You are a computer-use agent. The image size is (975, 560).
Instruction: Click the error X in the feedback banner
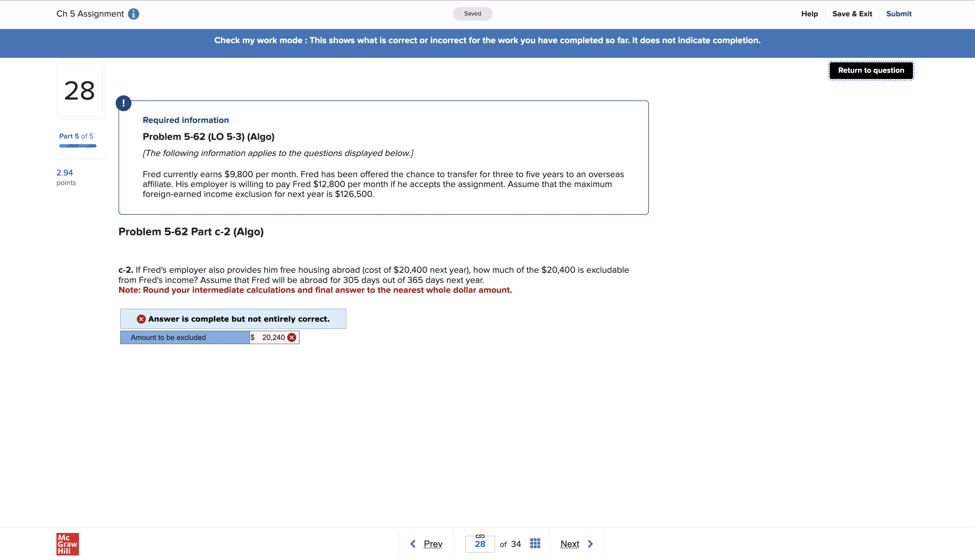141,319
